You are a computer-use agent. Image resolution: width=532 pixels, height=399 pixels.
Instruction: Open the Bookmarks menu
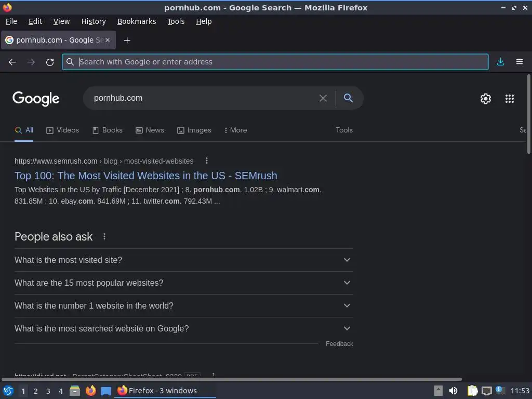click(137, 21)
